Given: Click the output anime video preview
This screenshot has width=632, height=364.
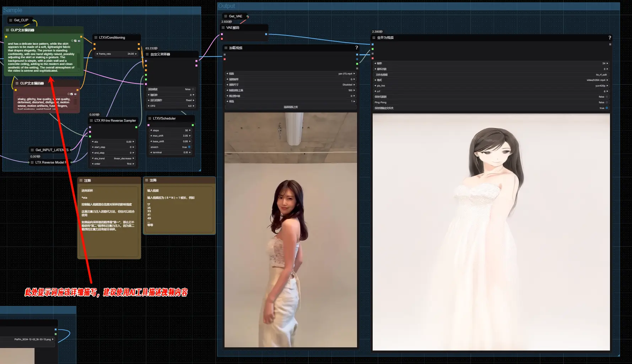Looking at the screenshot, I should click(x=491, y=232).
